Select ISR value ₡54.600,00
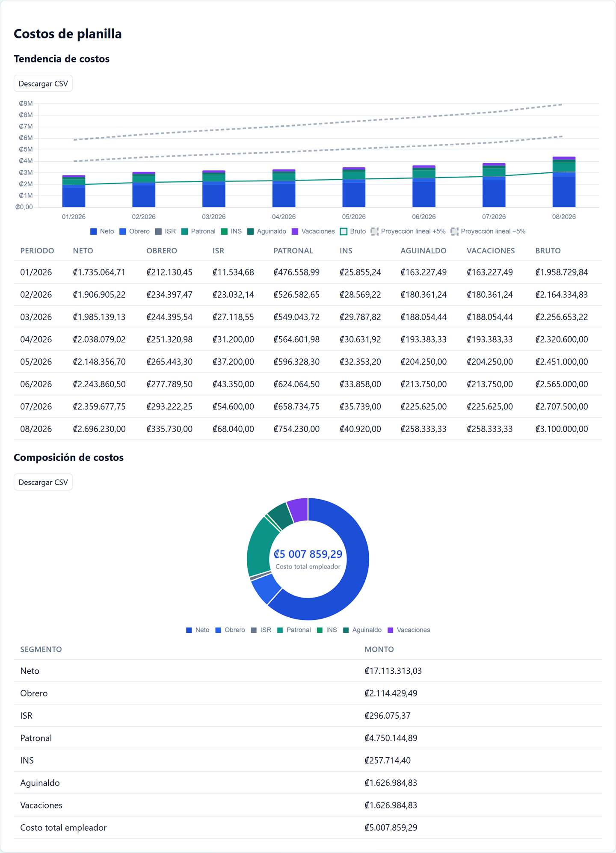 [233, 406]
